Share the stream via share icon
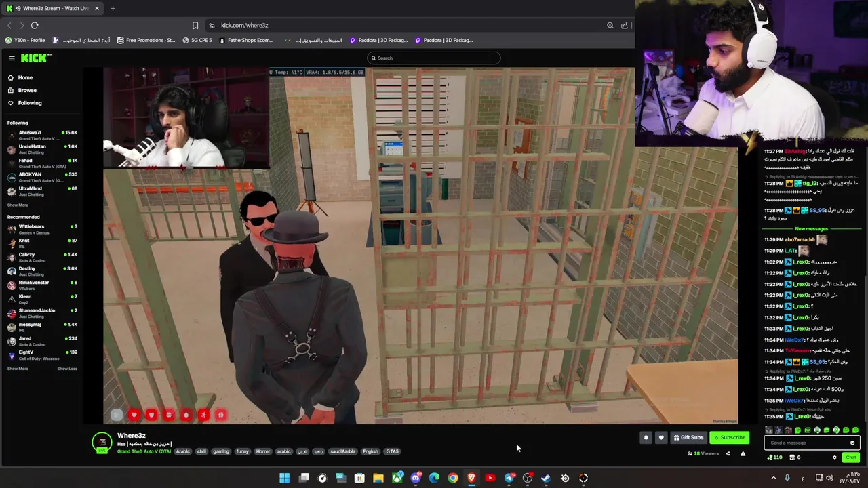868x488 pixels. [x=728, y=454]
